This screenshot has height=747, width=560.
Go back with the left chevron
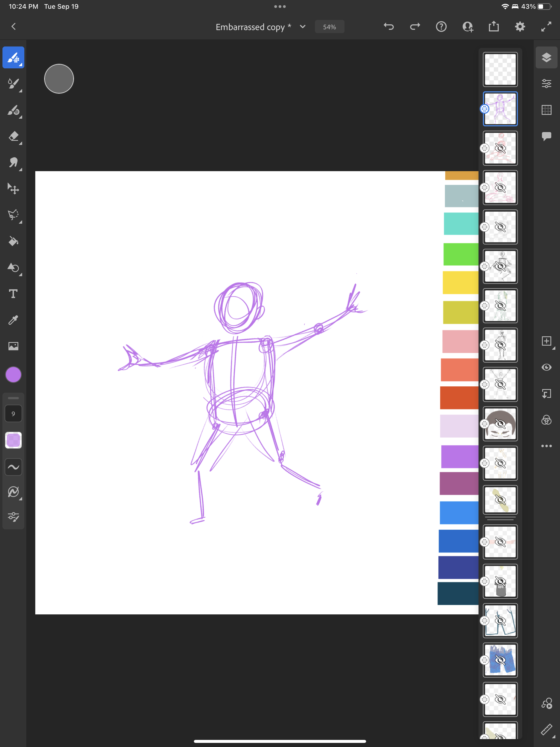[13, 27]
